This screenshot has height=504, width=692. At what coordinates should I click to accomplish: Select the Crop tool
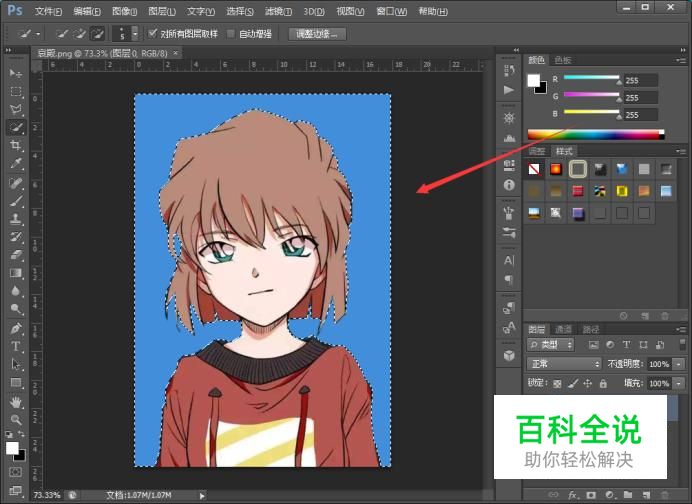tap(16, 146)
